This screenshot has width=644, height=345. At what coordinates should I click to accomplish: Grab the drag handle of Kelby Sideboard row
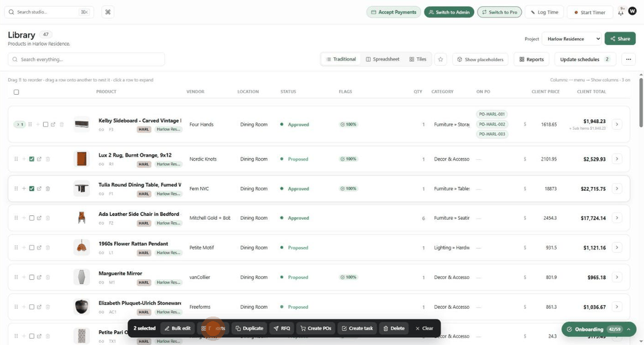coord(30,124)
